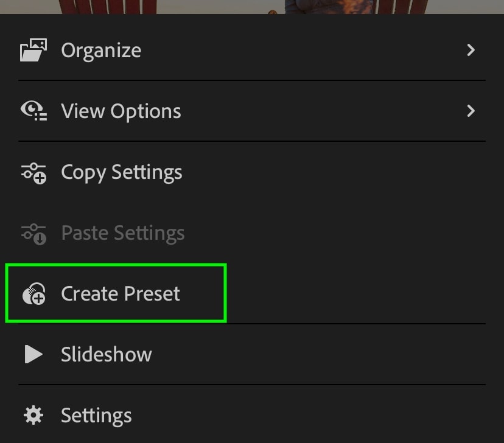504x443 pixels.
Task: Expand the Organize submenu chevron
Action: point(471,50)
